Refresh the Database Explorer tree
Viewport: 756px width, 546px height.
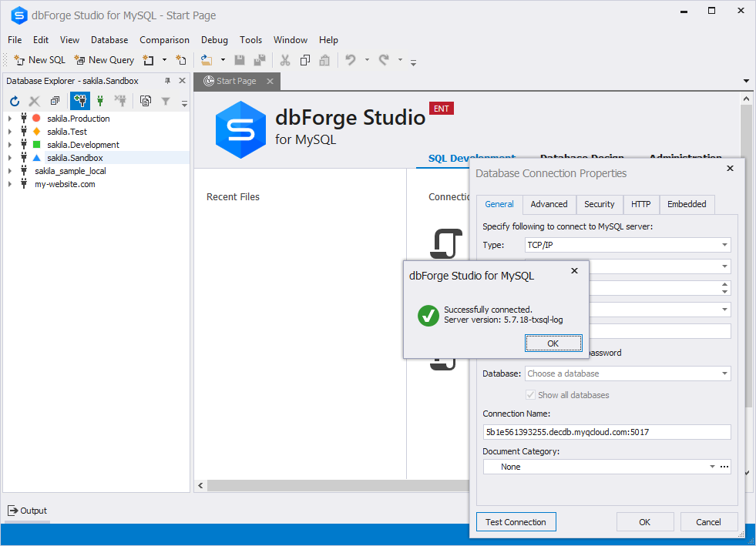tap(15, 101)
